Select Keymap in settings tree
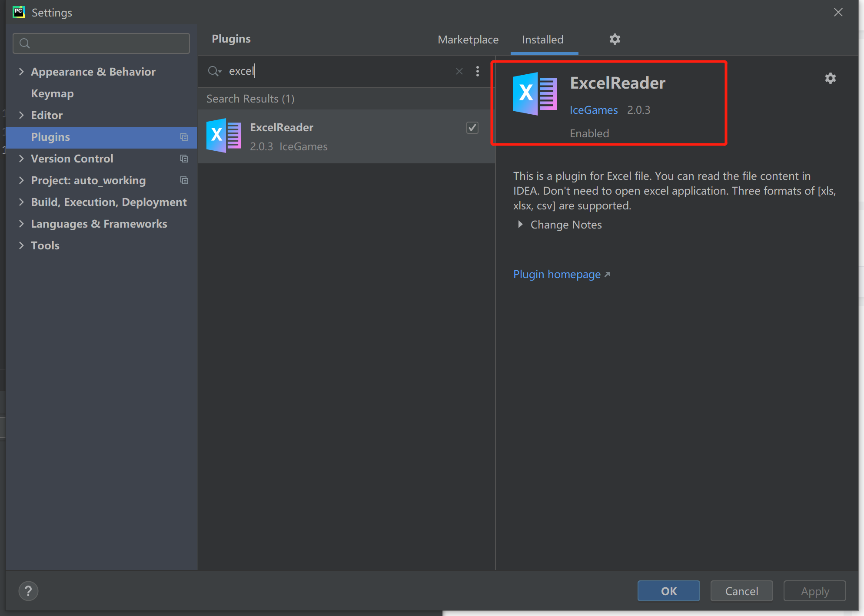This screenshot has height=616, width=864. click(x=52, y=93)
